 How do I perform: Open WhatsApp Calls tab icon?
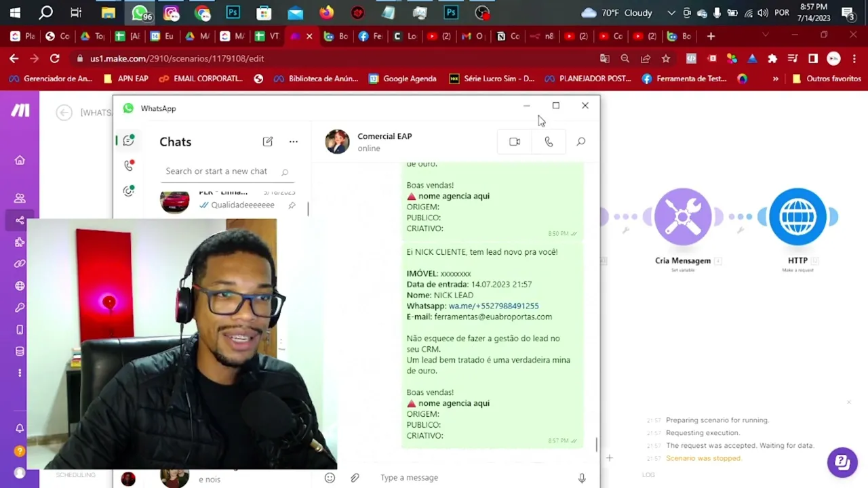click(x=128, y=165)
